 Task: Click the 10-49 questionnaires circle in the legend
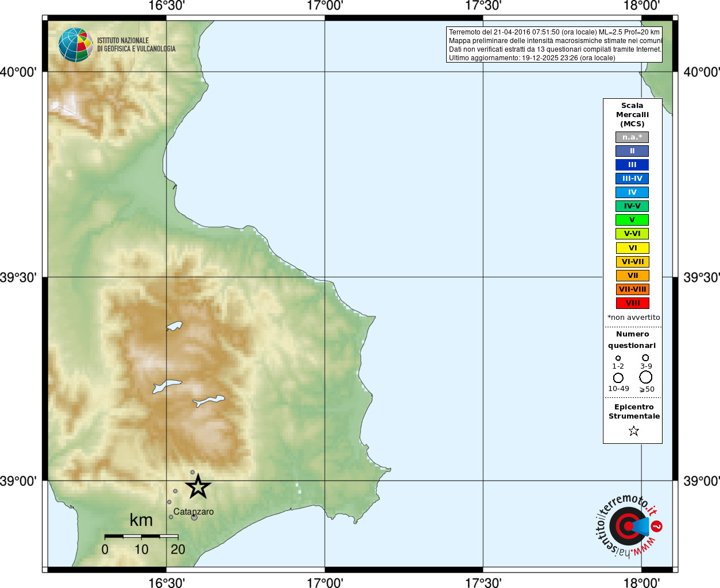(x=618, y=378)
